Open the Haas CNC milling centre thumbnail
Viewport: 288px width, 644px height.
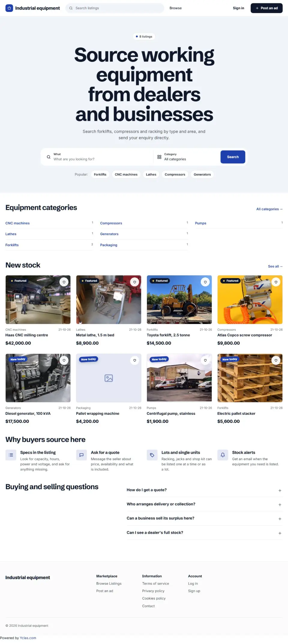(x=38, y=300)
